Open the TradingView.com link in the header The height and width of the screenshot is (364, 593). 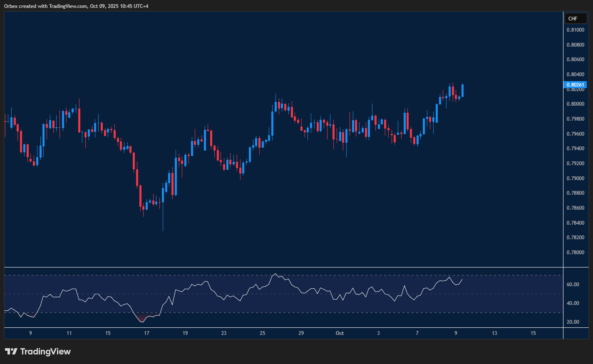pyautogui.click(x=67, y=6)
